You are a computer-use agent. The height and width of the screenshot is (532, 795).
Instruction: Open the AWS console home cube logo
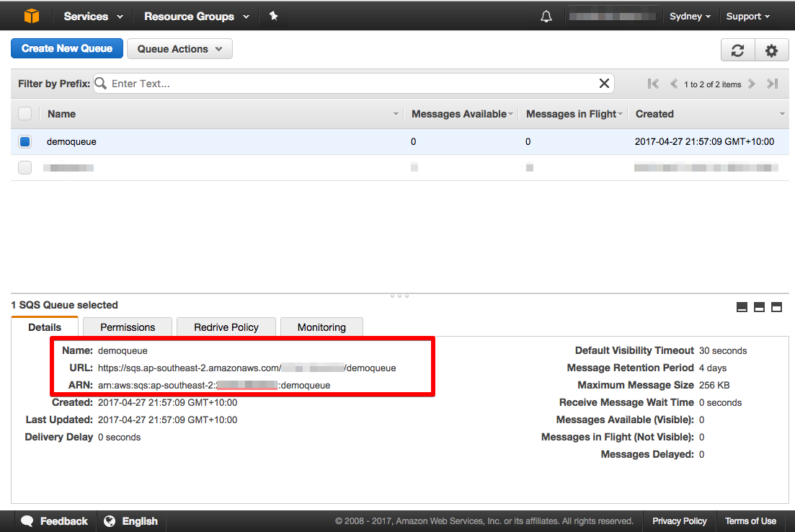(x=32, y=17)
